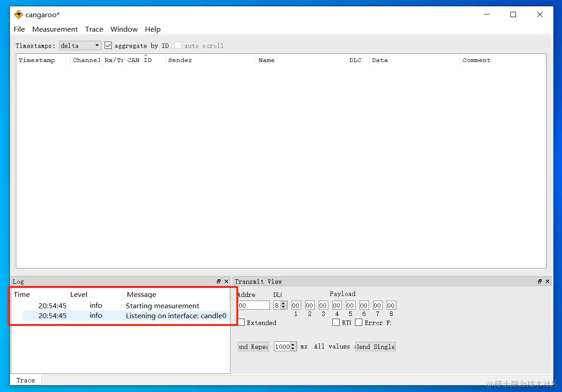562x392 pixels.
Task: Undock the Transmit View panel
Action: tap(540, 282)
